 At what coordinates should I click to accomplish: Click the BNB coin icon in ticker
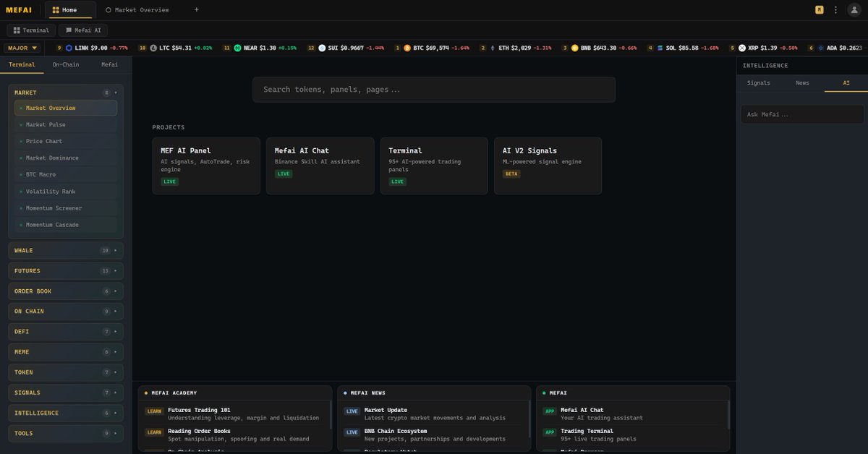[575, 48]
